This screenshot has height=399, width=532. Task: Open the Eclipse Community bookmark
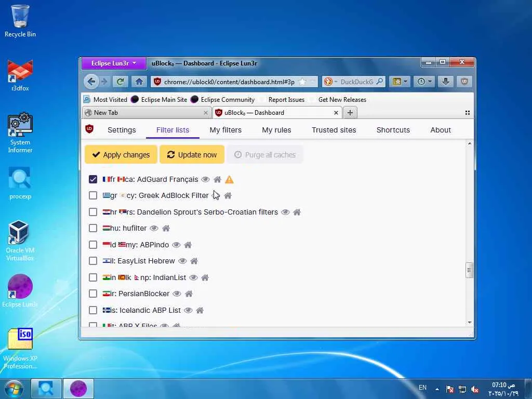(x=222, y=100)
